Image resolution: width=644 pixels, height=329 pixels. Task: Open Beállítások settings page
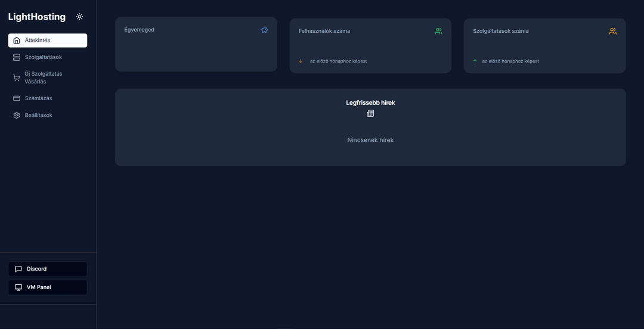[x=38, y=115]
